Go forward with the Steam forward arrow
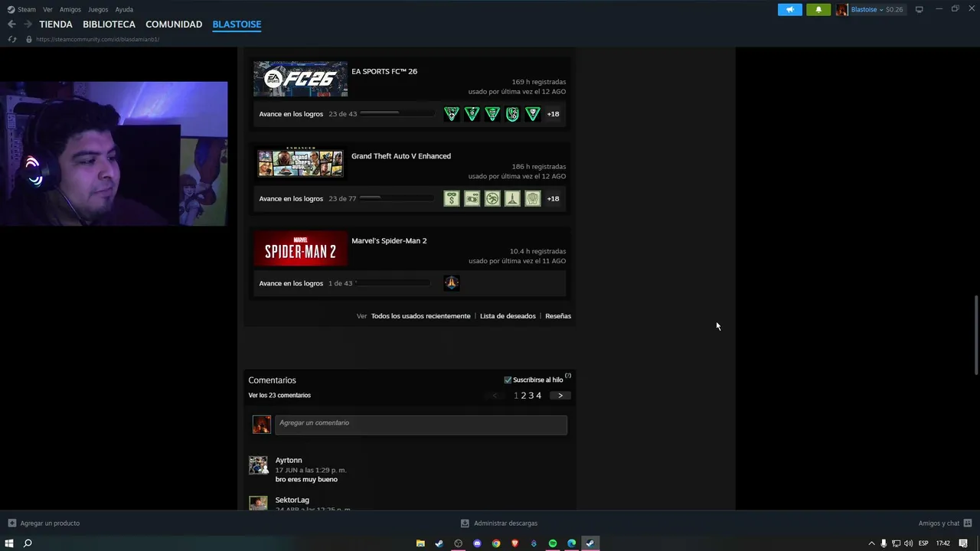980x551 pixels. coord(28,24)
